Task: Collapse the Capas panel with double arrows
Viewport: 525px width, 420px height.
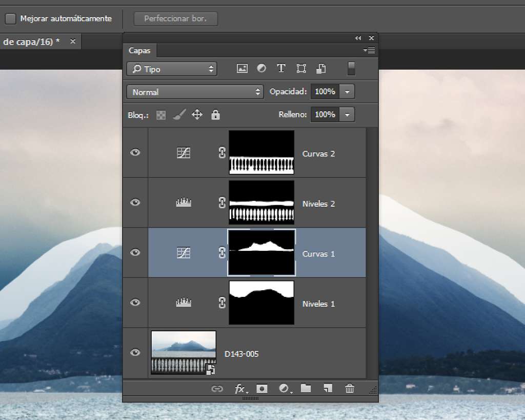Action: [x=358, y=38]
